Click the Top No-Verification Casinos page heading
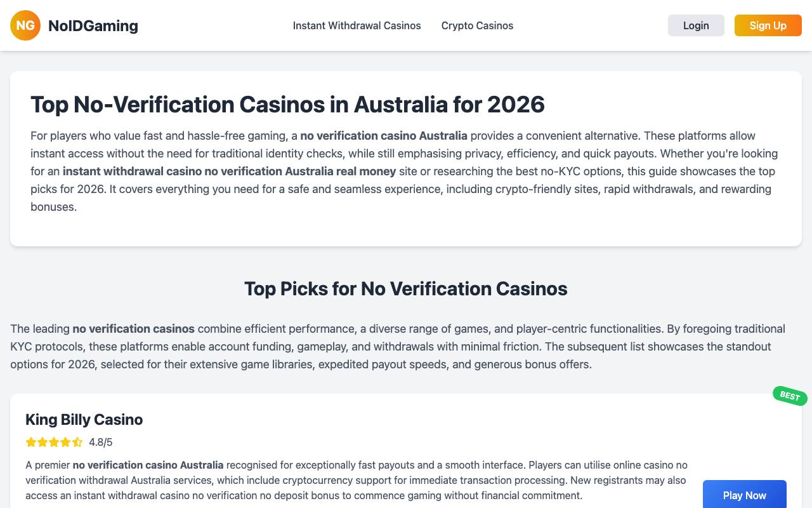The image size is (812, 508). (287, 104)
